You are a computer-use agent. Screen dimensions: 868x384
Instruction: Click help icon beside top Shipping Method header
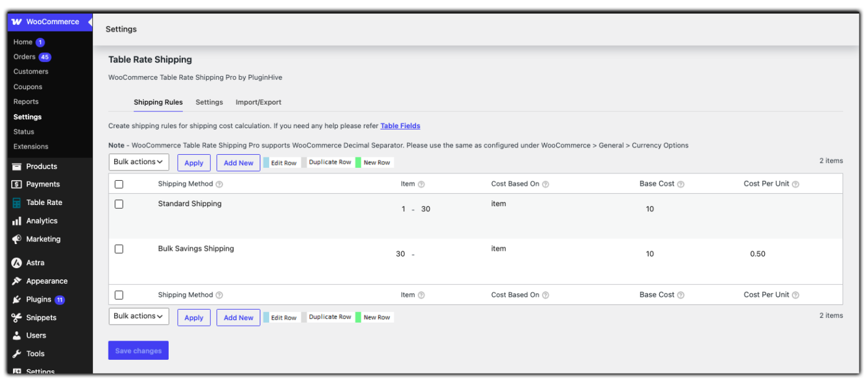pyautogui.click(x=219, y=184)
